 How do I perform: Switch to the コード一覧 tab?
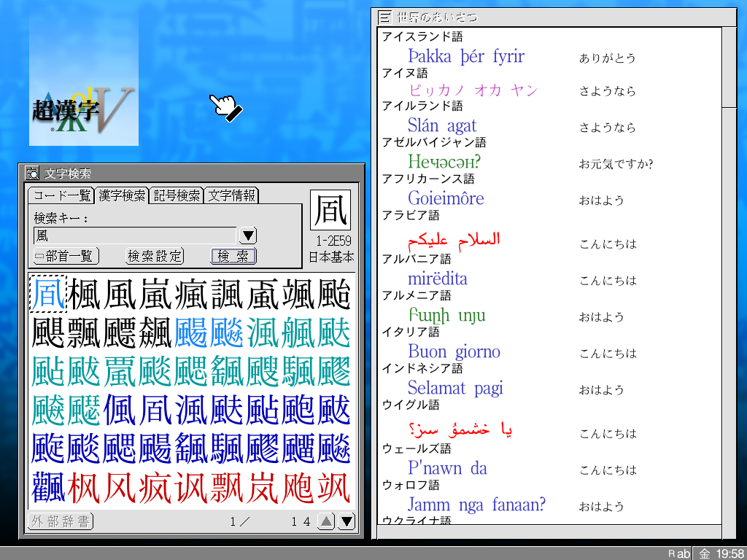61,195
